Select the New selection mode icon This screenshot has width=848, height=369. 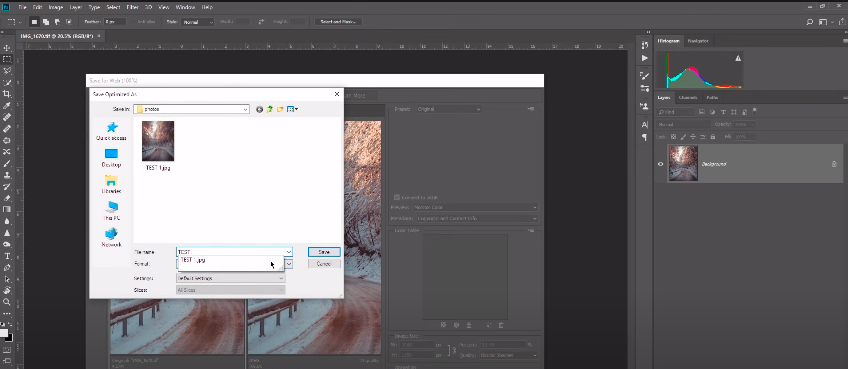pos(35,22)
